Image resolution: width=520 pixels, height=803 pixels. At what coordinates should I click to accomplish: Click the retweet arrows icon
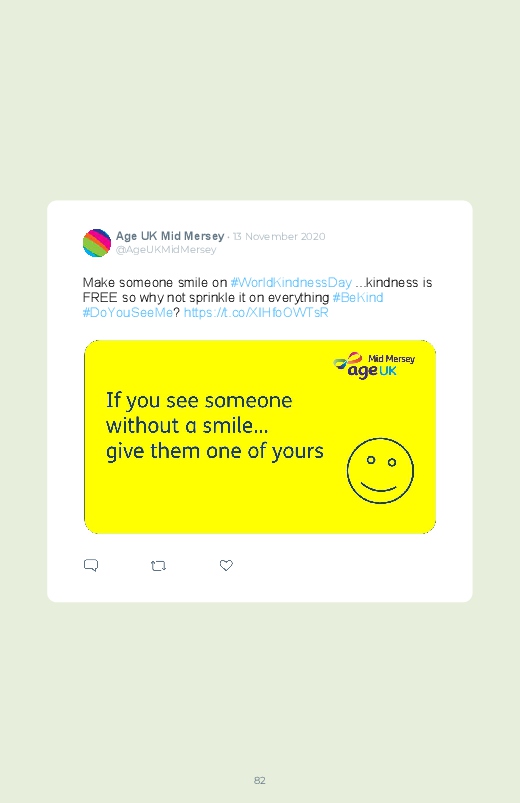(158, 566)
